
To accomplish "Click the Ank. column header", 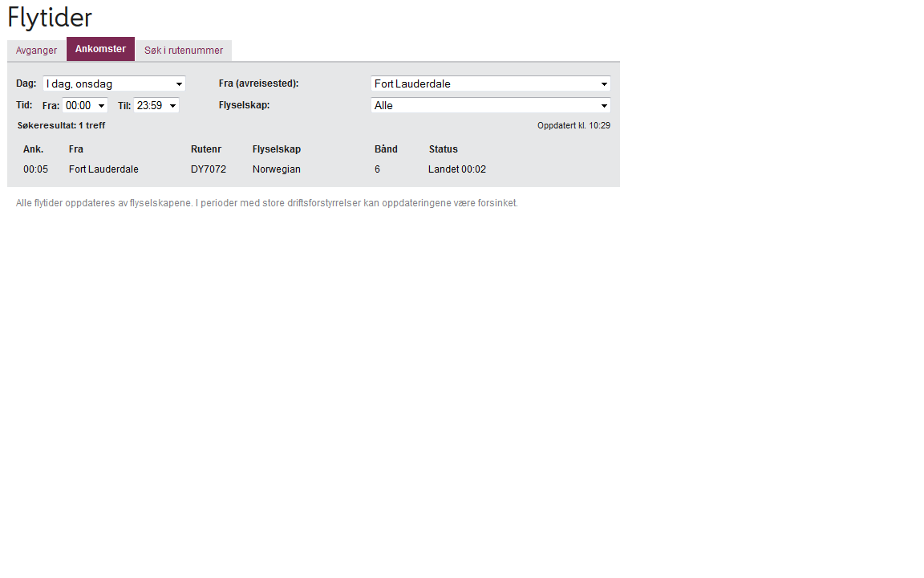I will click(x=33, y=149).
